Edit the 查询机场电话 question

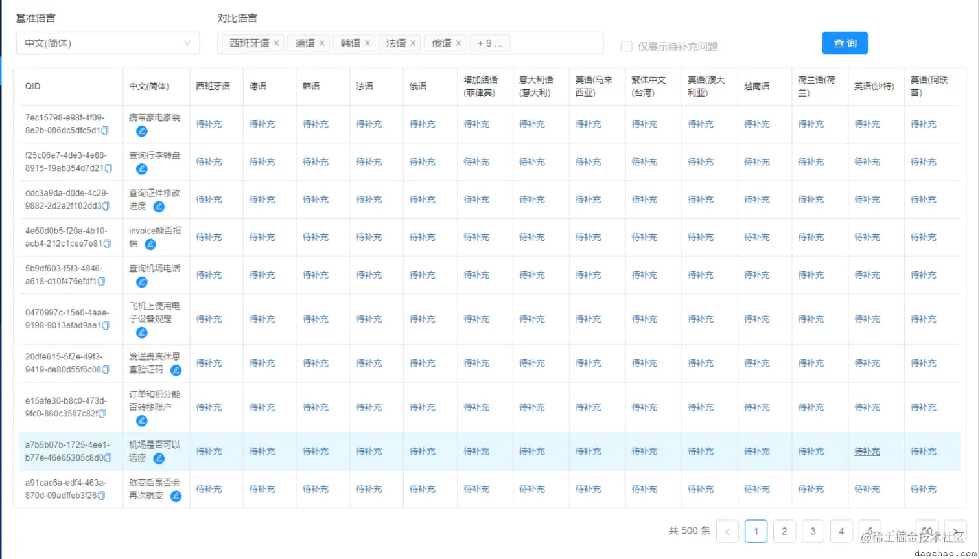(141, 282)
